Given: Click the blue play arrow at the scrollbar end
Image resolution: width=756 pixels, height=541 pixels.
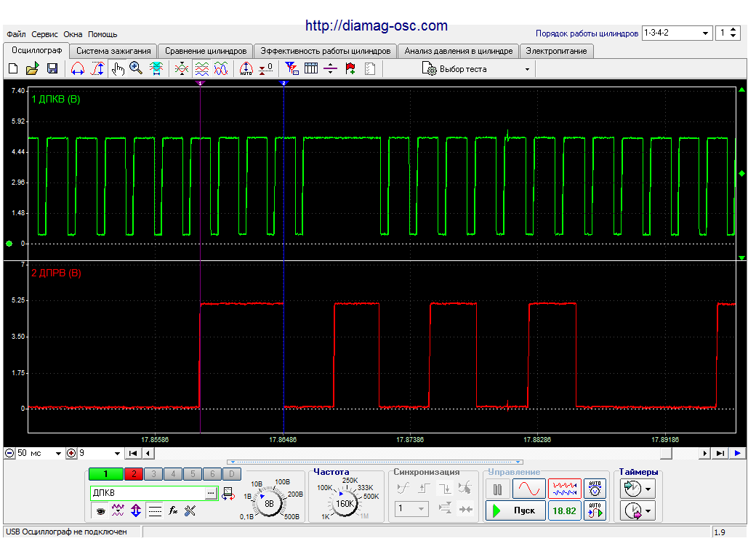Looking at the screenshot, I should [737, 453].
